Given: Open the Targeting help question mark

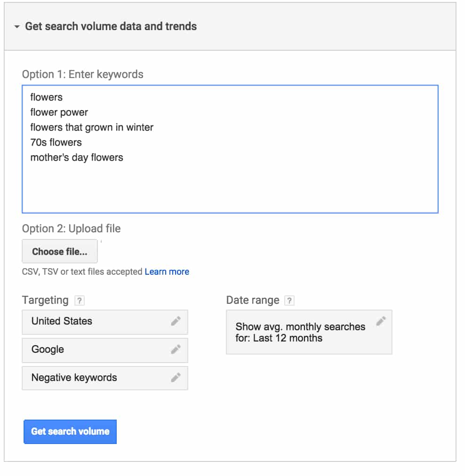Looking at the screenshot, I should (80, 301).
